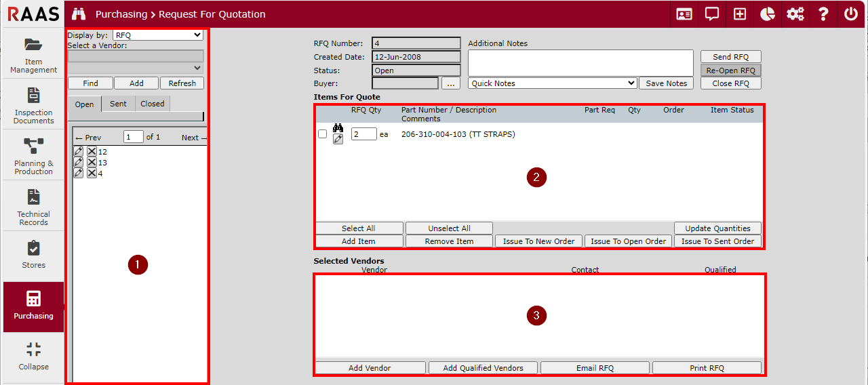
Task: Expand the vendor selection dropdown
Action: point(136,68)
